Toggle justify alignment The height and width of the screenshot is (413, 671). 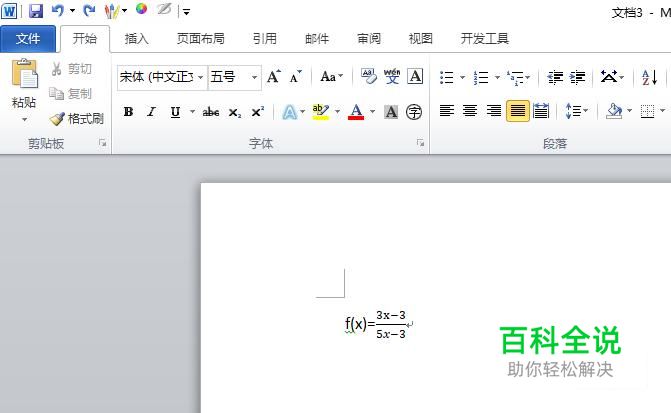[517, 111]
